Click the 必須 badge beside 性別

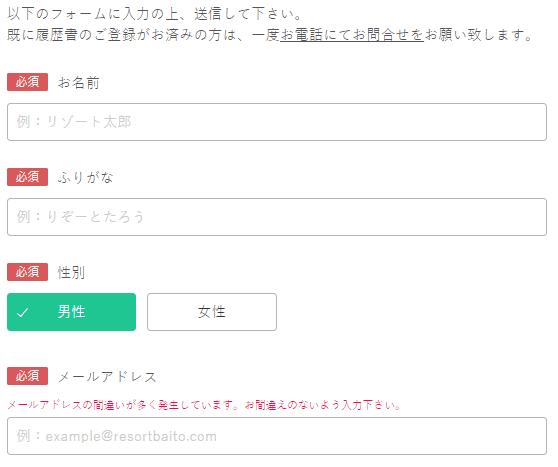point(27,272)
